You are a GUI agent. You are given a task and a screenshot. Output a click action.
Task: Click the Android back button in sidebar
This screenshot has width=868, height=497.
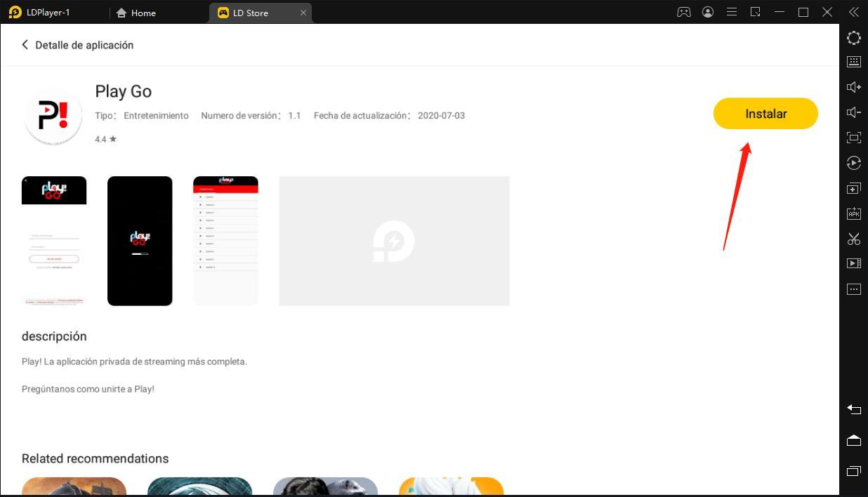854,409
